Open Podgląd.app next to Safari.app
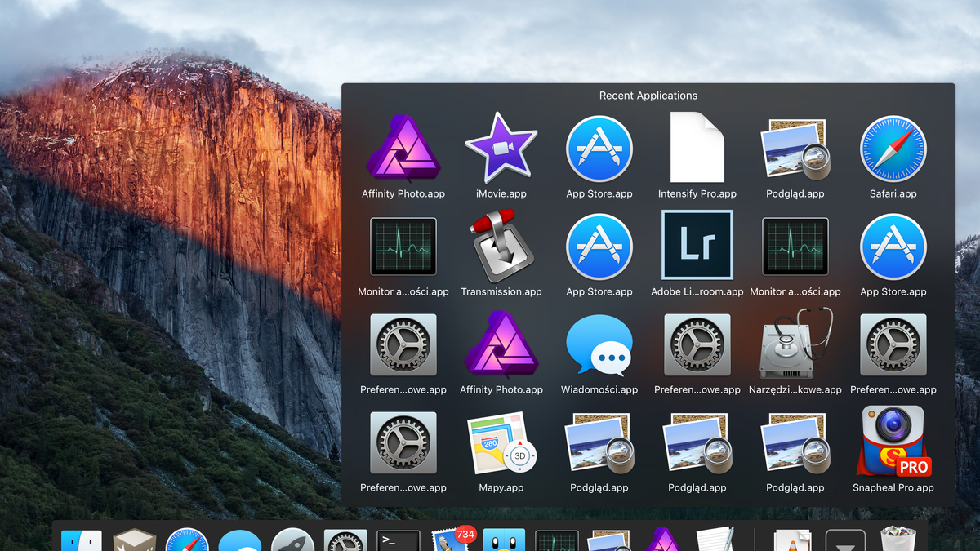 [x=795, y=148]
